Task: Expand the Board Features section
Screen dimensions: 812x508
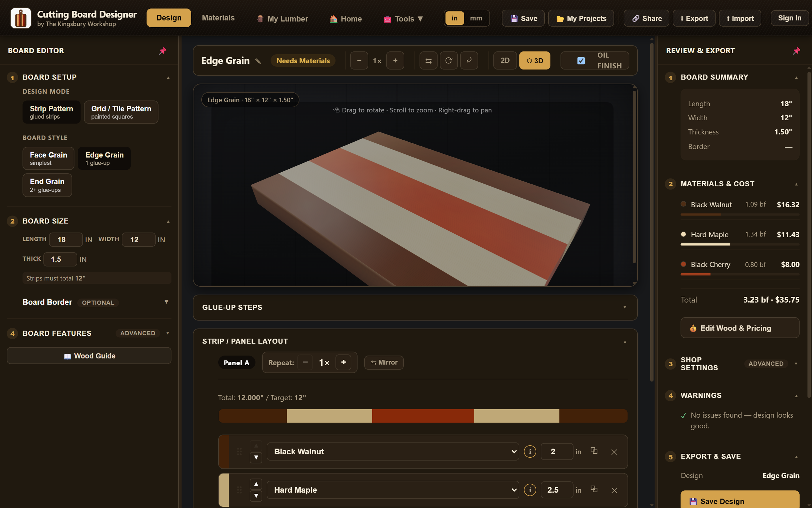Action: [168, 333]
